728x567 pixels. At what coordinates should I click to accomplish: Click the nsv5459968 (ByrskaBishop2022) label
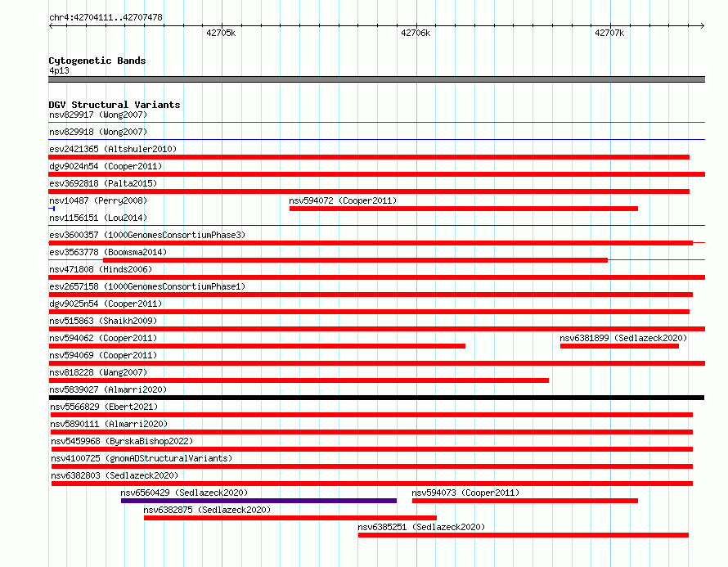(x=122, y=441)
